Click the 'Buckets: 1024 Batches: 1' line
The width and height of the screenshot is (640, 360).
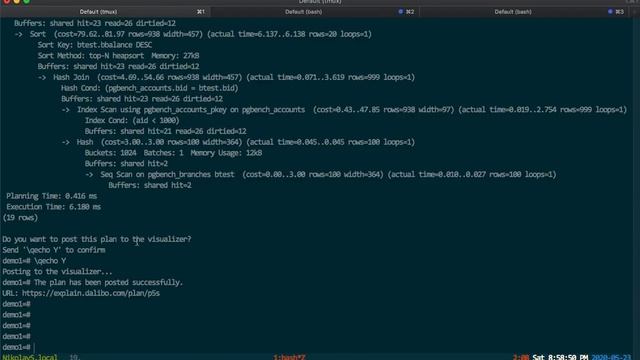point(173,153)
